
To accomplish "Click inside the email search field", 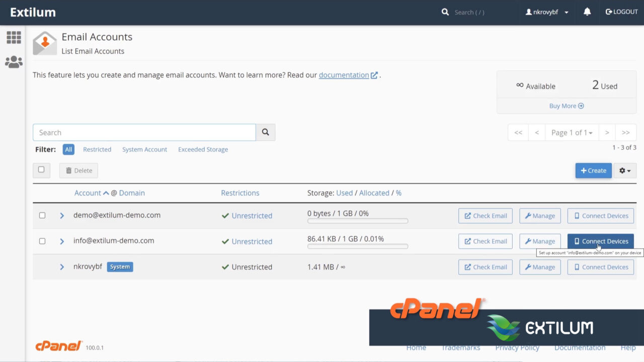I will tap(144, 132).
